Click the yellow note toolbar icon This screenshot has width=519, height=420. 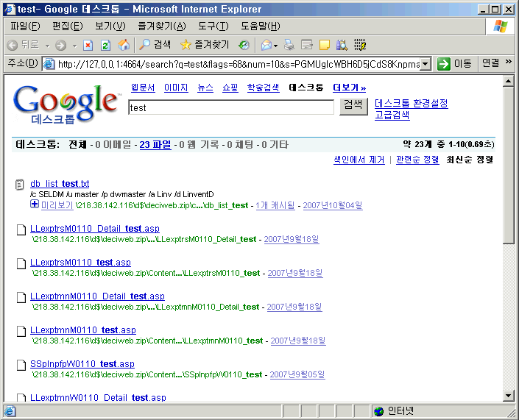pos(325,45)
